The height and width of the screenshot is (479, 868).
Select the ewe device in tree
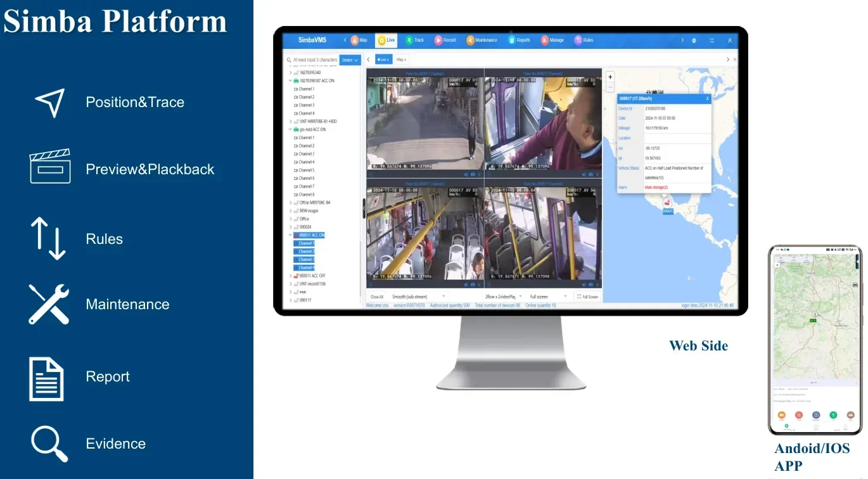pyautogui.click(x=302, y=292)
